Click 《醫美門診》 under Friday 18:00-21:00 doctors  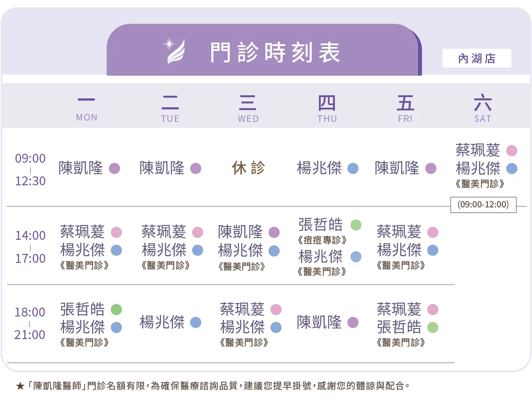click(400, 343)
